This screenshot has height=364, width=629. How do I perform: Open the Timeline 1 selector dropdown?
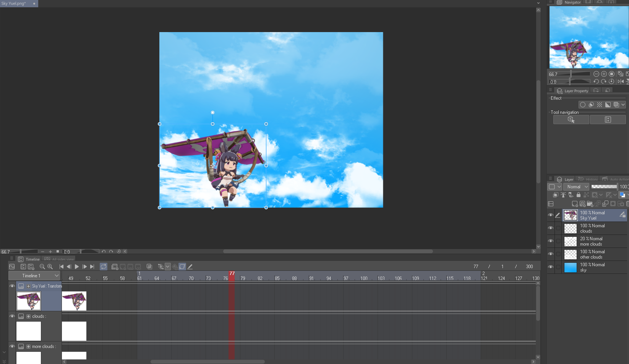point(34,276)
